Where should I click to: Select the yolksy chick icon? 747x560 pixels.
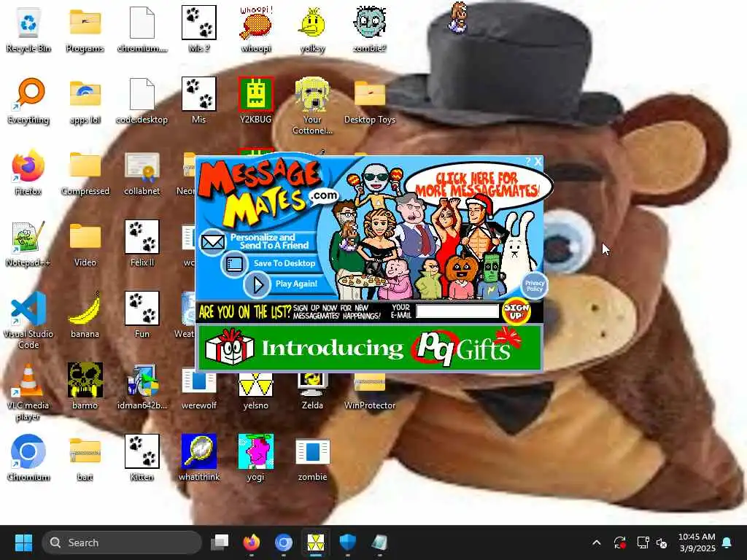[x=312, y=29]
